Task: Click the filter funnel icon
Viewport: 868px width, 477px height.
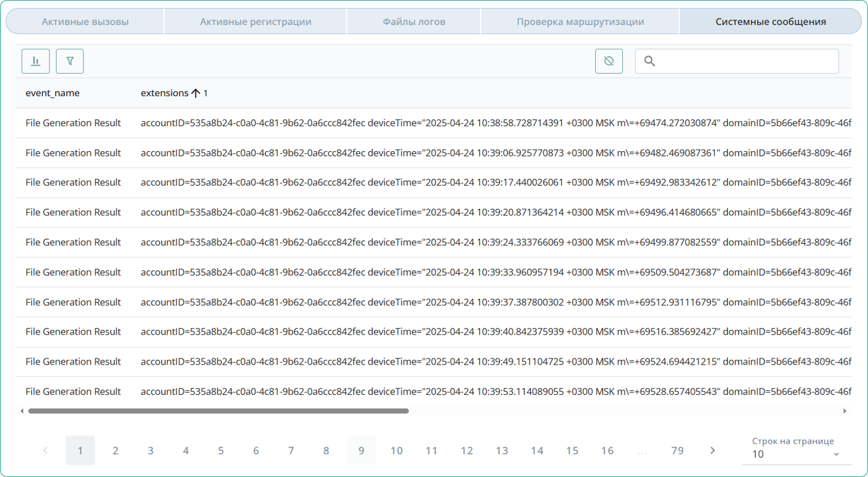Action: point(70,61)
